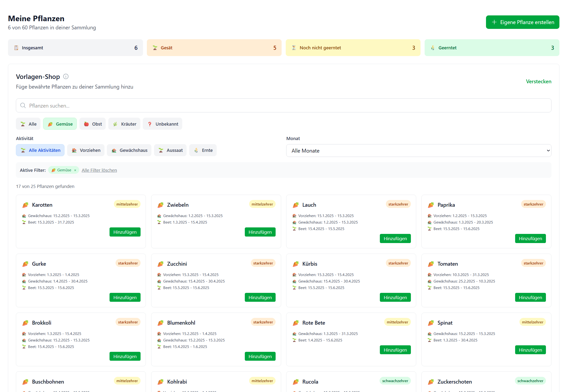Add Tomaten with its Hinzufügen button

click(x=531, y=297)
